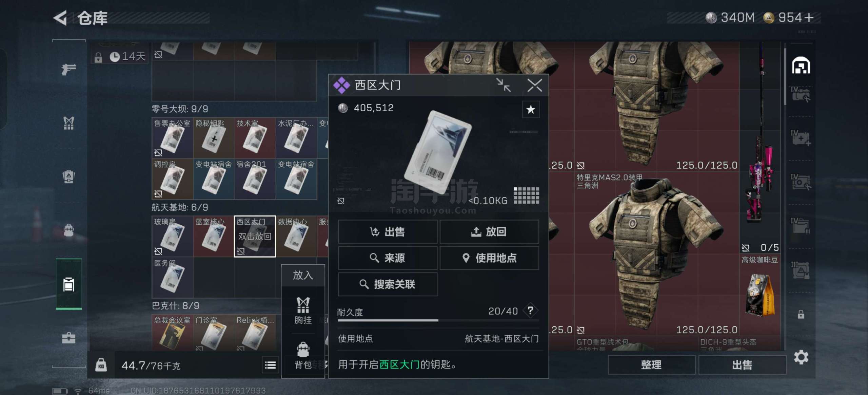Image resolution: width=868 pixels, height=395 pixels.
Task: Select the key card category tab
Action: (68, 284)
